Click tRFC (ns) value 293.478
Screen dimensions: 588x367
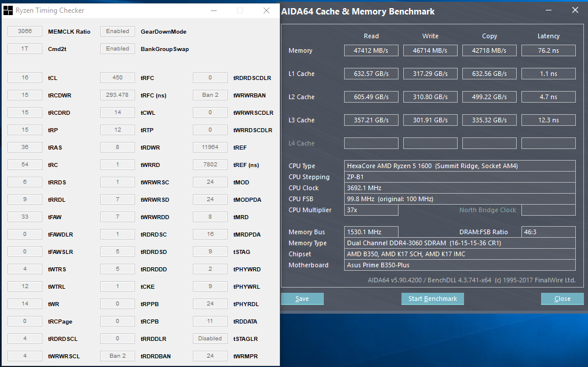pyautogui.click(x=118, y=95)
